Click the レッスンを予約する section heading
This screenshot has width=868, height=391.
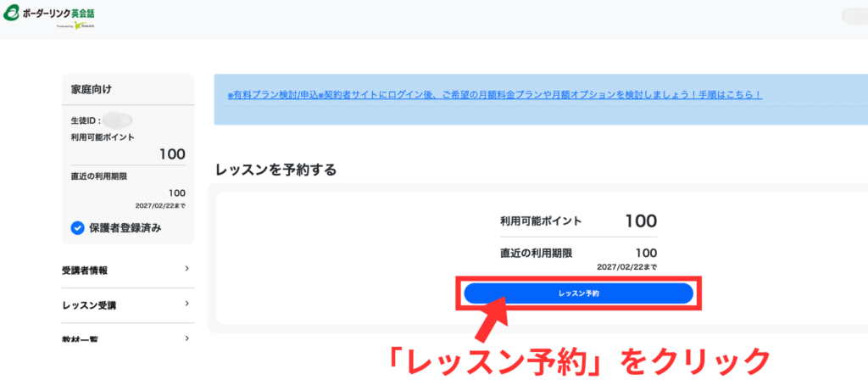pyautogui.click(x=275, y=170)
